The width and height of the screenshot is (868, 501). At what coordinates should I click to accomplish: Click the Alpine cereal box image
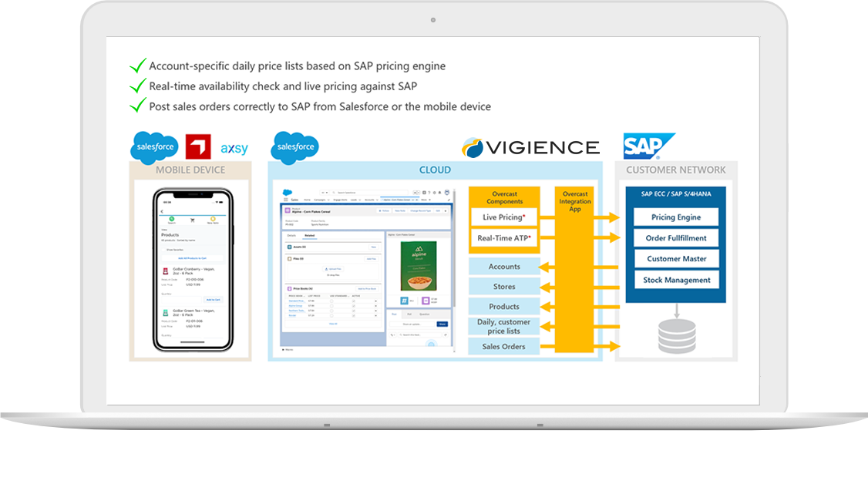[419, 266]
